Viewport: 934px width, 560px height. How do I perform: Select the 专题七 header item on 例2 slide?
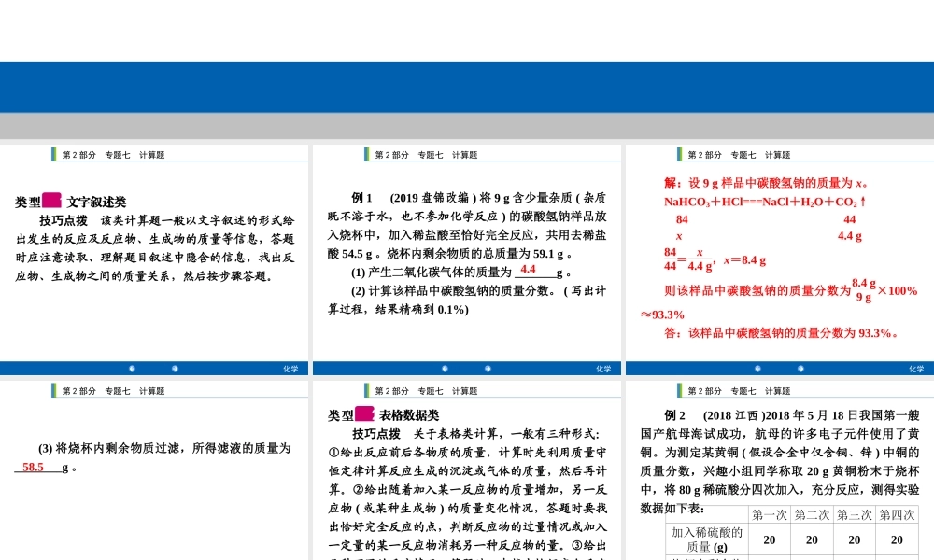pos(743,391)
